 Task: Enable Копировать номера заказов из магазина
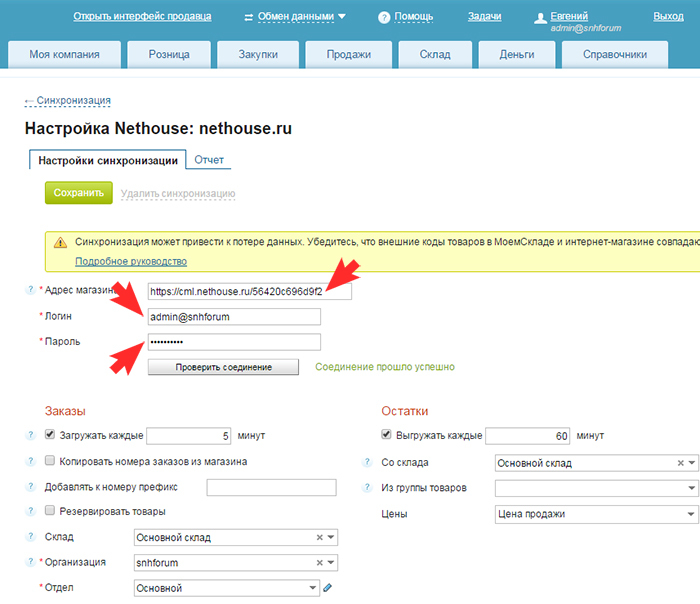click(x=50, y=461)
